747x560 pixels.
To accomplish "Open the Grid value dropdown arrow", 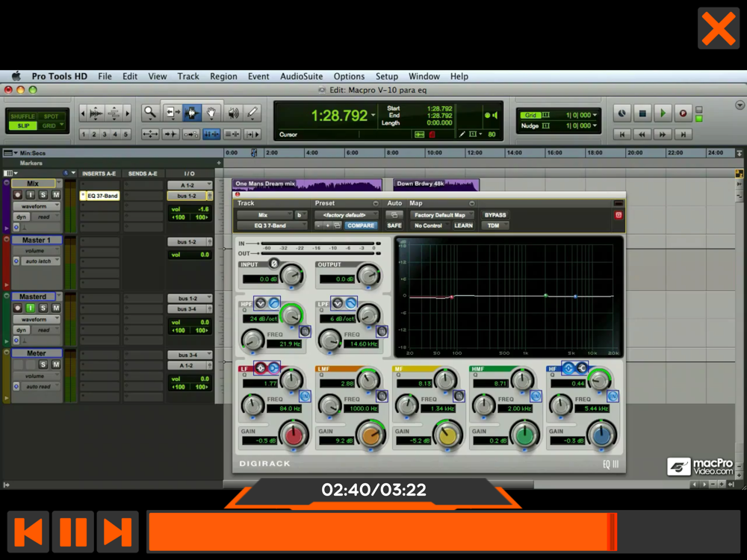I will [x=595, y=115].
